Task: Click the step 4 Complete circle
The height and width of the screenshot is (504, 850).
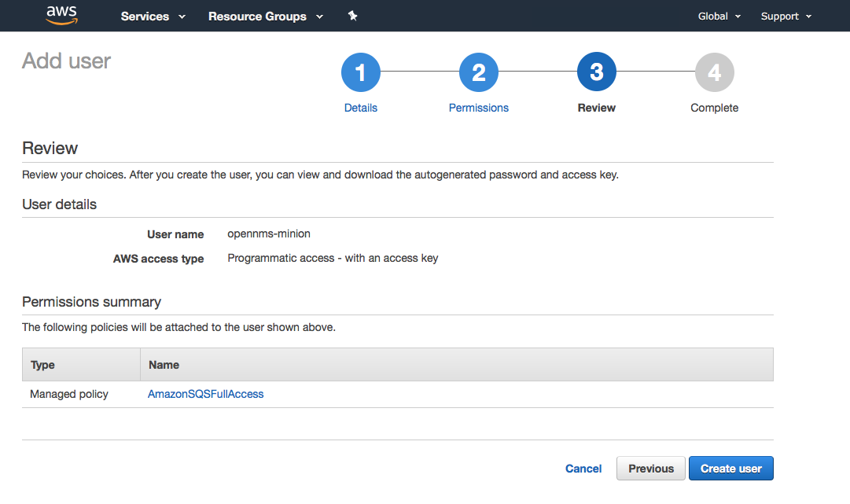Action: (x=714, y=72)
